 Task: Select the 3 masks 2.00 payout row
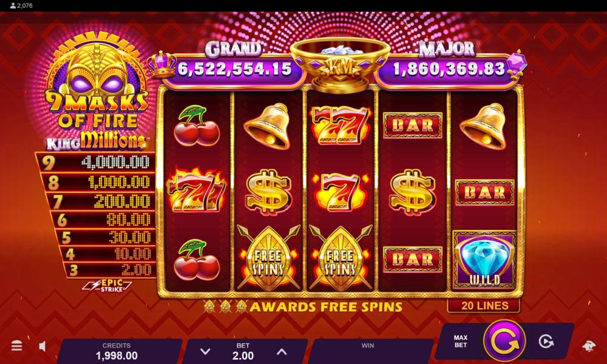coord(110,269)
